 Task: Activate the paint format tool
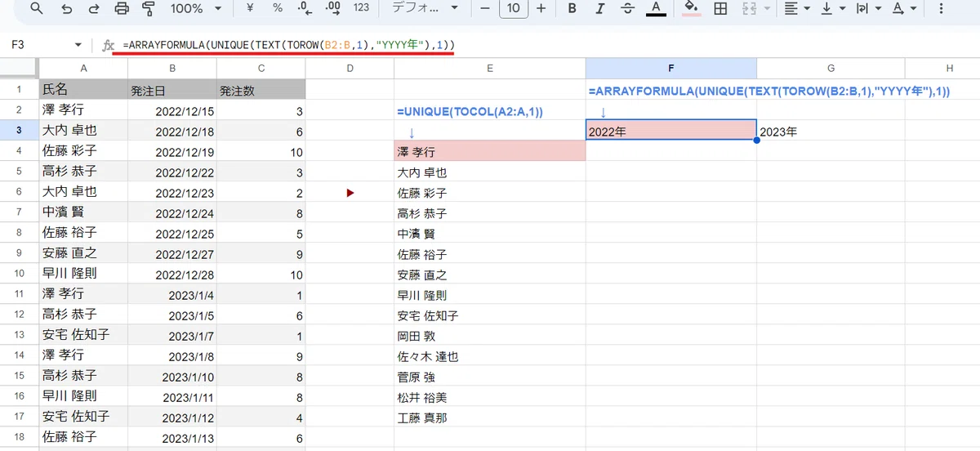pos(149,9)
